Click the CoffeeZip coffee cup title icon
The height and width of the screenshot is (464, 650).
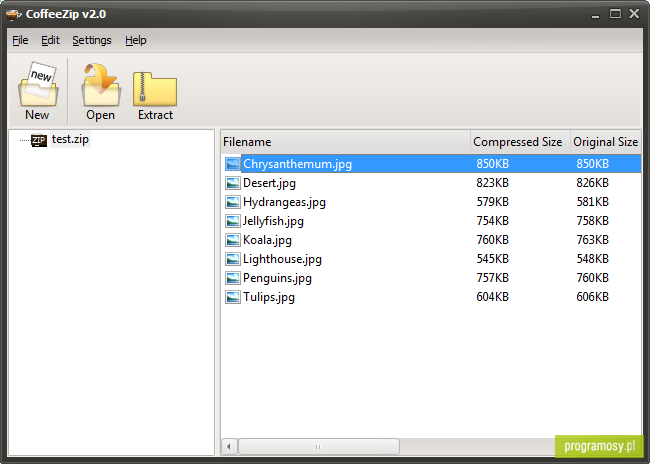(14, 15)
